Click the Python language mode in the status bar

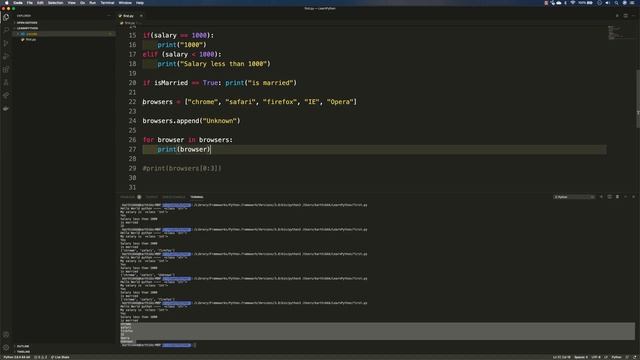coord(616,357)
